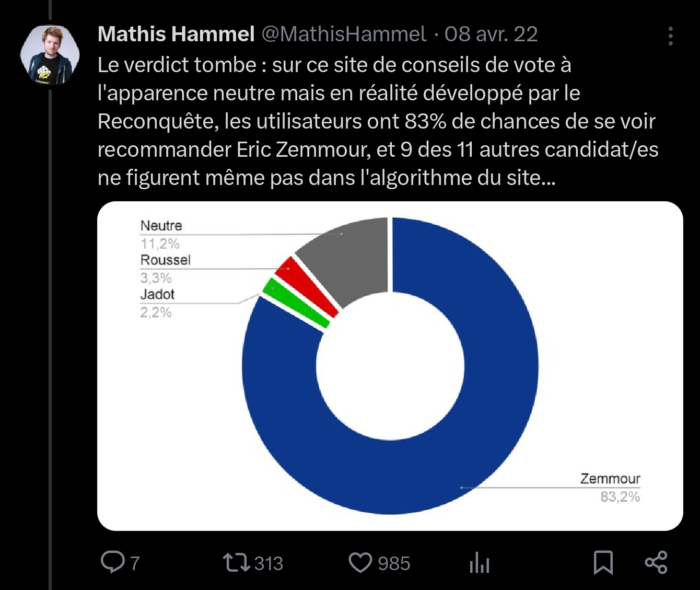
Task: Open the tweet analytics bar chart icon
Action: coord(479,563)
